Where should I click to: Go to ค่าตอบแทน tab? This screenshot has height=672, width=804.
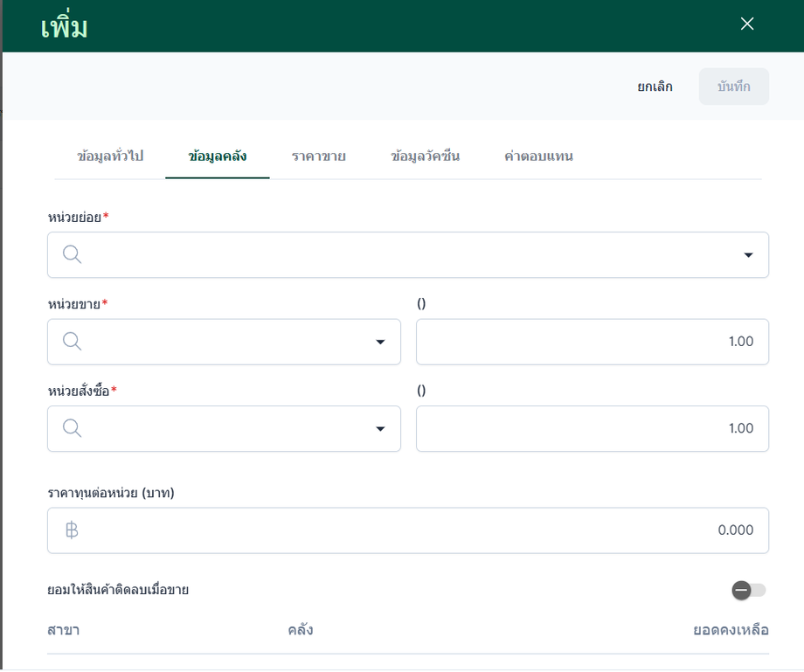[538, 156]
